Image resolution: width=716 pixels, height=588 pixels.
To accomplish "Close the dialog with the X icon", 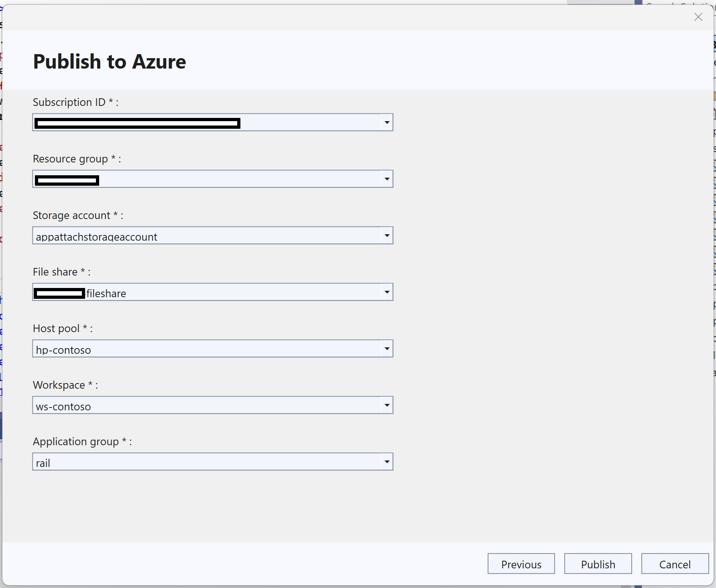I will coord(698,17).
